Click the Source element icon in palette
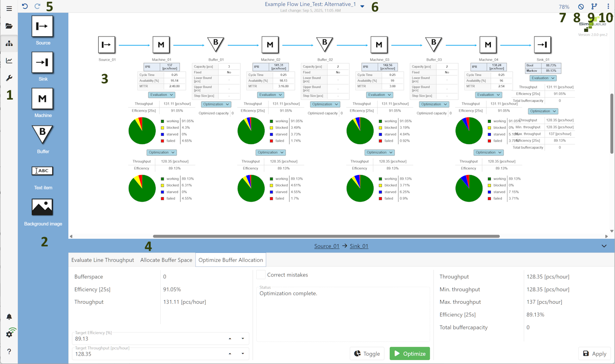 (x=42, y=26)
